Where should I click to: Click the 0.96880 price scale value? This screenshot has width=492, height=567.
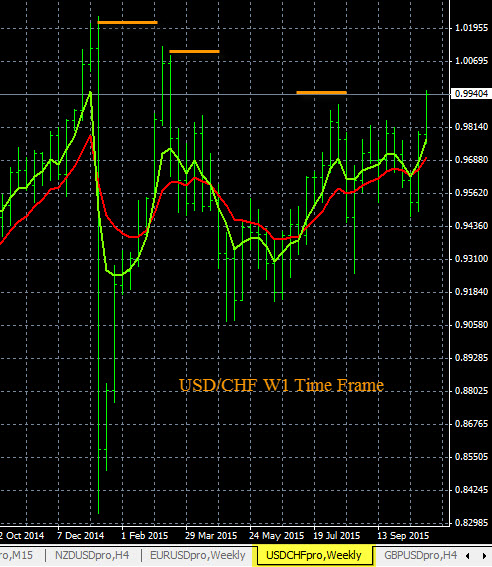coord(471,159)
